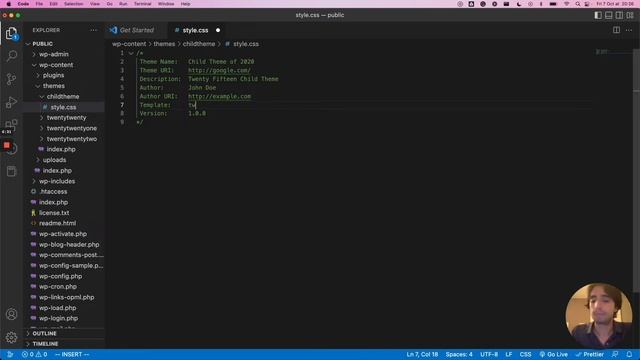Click the unsaved dot on style.css tab
Viewport: 640px width, 360px height.
tap(218, 30)
